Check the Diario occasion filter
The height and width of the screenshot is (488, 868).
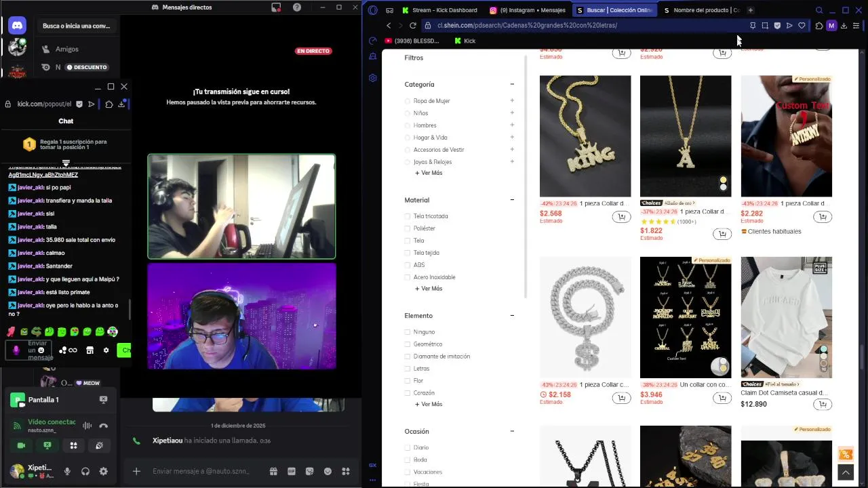click(408, 447)
